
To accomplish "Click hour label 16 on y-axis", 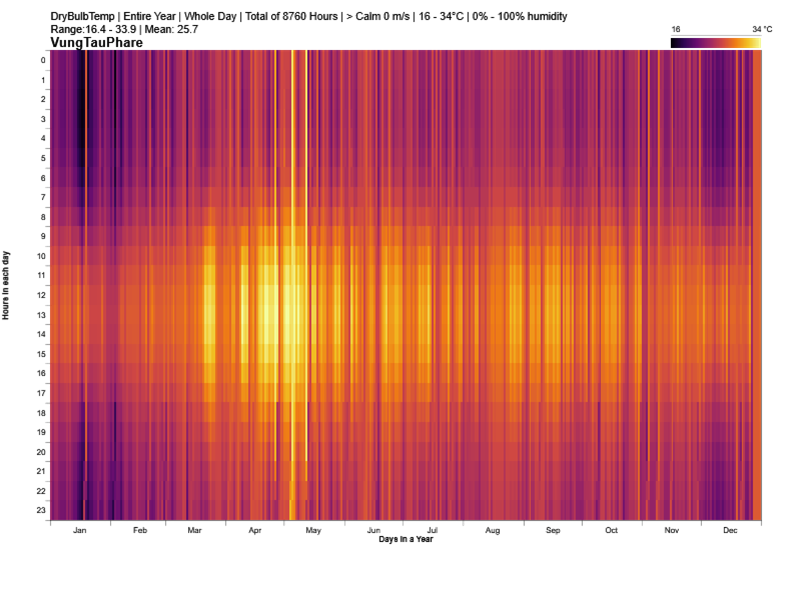I will pos(41,373).
